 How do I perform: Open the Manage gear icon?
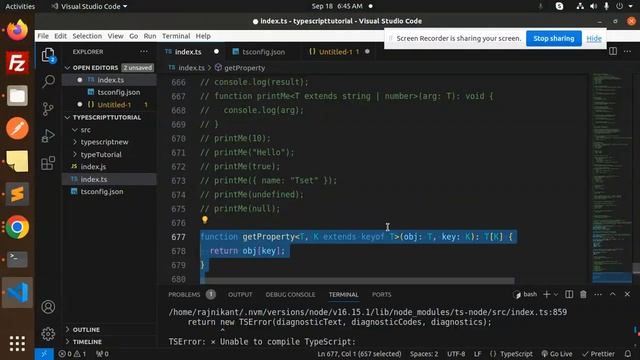click(x=48, y=334)
